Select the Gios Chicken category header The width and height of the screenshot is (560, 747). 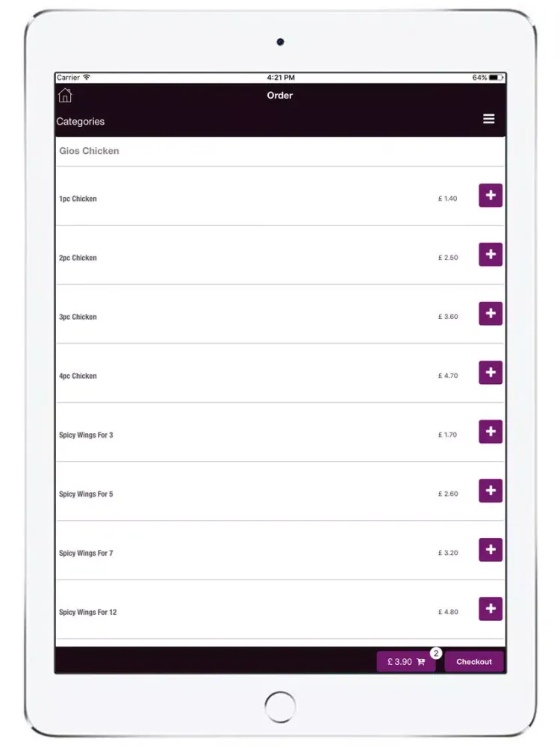point(89,151)
